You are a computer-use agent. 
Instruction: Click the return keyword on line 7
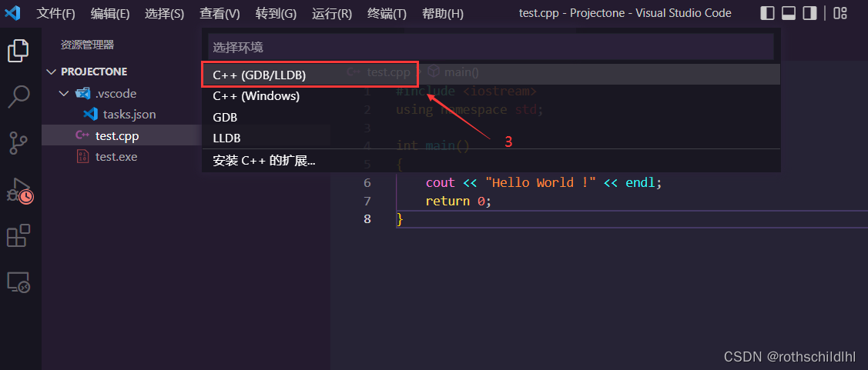[x=447, y=201]
